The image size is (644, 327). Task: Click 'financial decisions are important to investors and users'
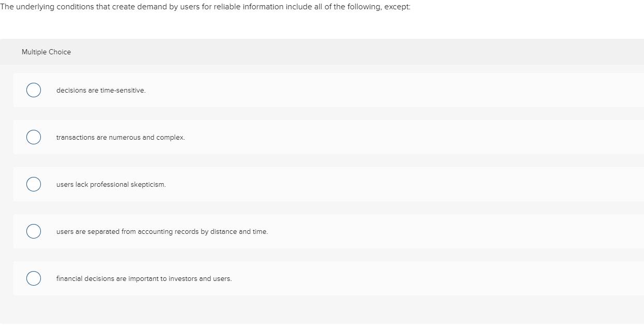(144, 278)
